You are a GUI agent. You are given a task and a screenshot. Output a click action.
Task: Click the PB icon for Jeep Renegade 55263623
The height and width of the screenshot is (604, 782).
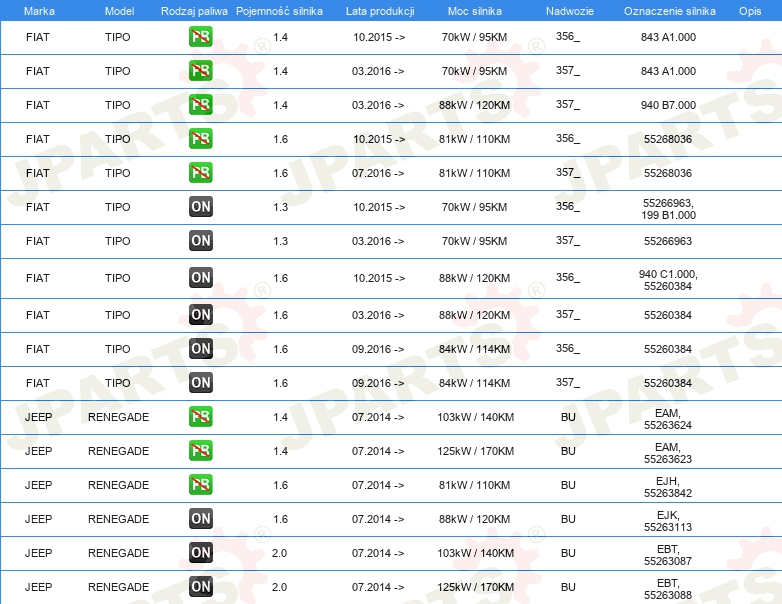coord(200,451)
